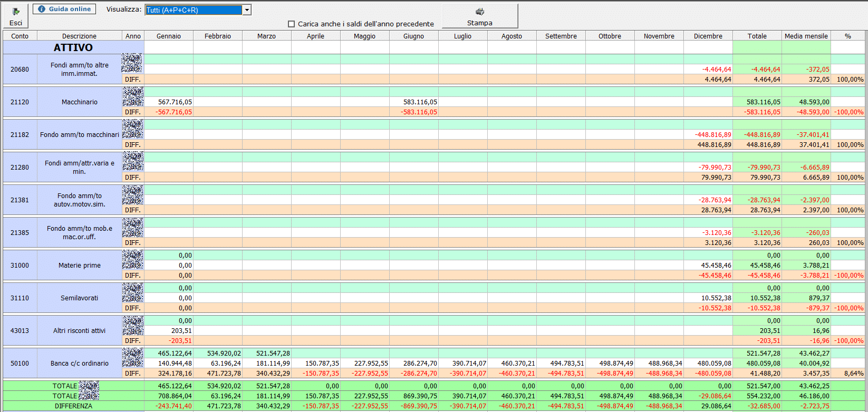Enable Carica anche i saldi dell'anno precedente
Image resolution: width=868 pixels, height=412 pixels.
click(x=291, y=24)
